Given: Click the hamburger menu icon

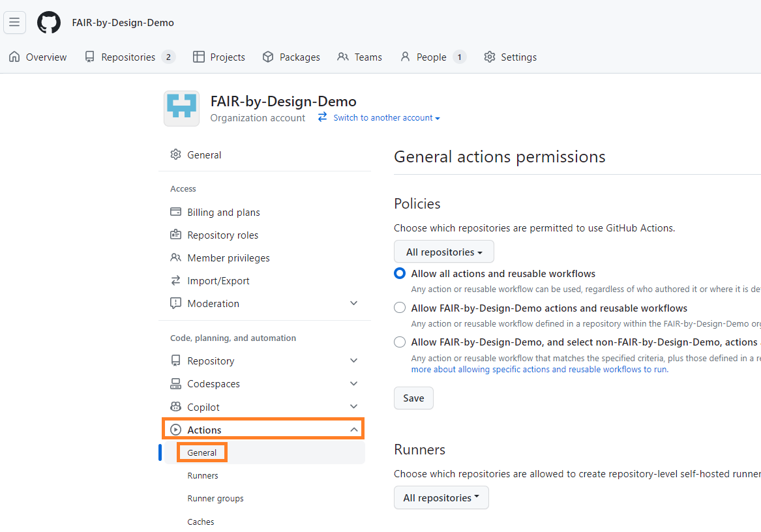Looking at the screenshot, I should [14, 22].
